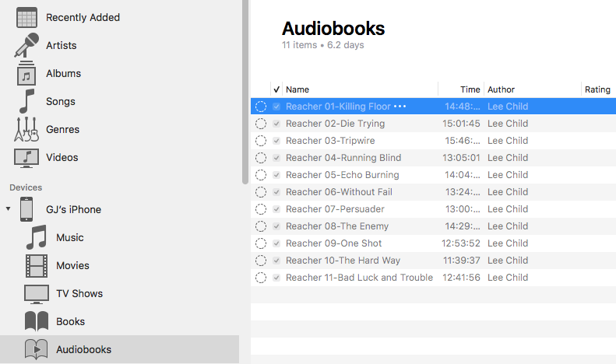Click the checkmark column header
The image size is (616, 364).
276,89
